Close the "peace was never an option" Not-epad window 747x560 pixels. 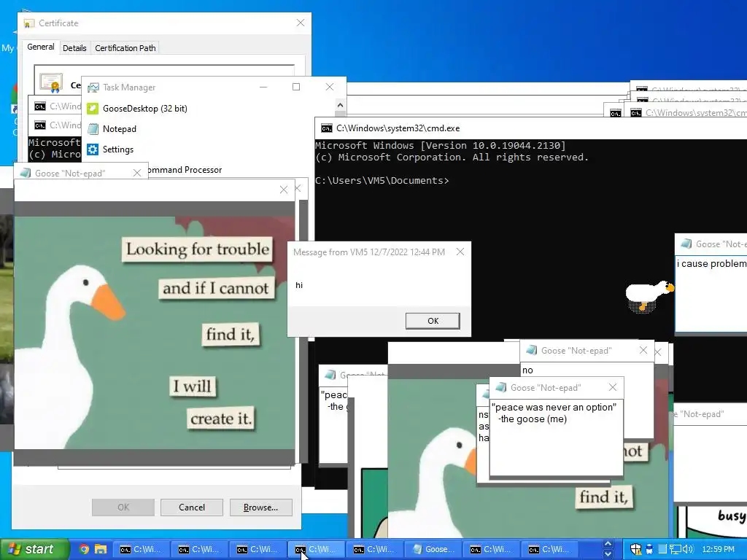click(x=613, y=388)
